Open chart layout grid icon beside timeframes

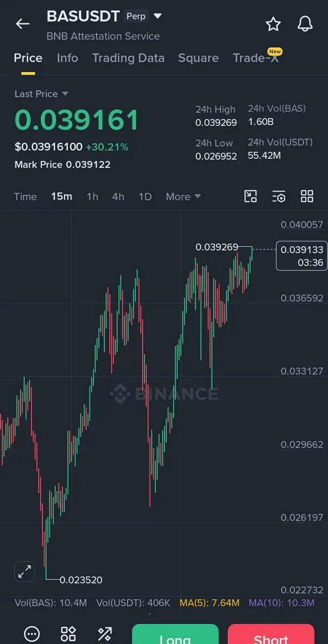click(307, 196)
